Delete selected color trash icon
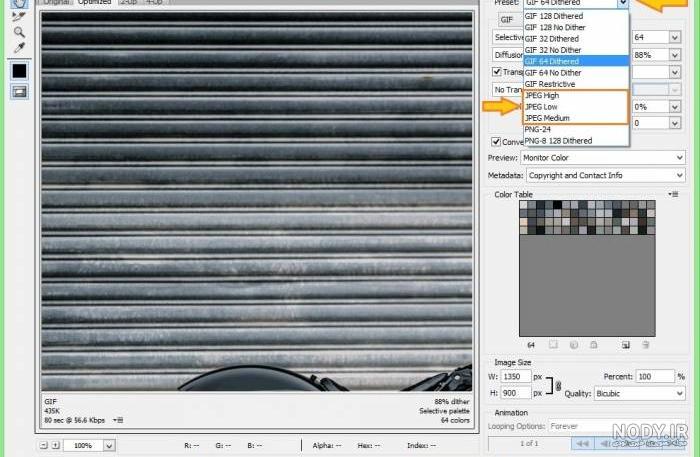This screenshot has width=700, height=457. coord(645,345)
